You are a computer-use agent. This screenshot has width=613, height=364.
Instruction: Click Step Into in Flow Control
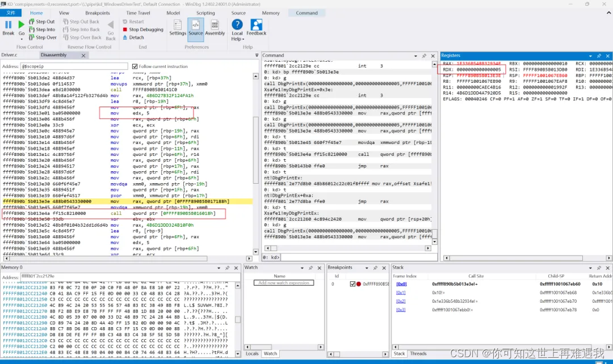coord(42,29)
